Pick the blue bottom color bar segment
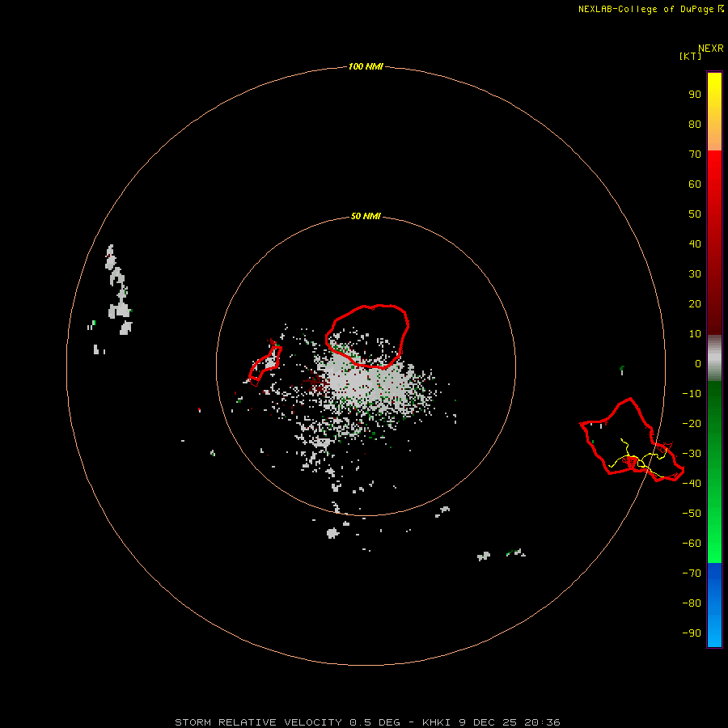The height and width of the screenshot is (728, 728). coord(714,605)
